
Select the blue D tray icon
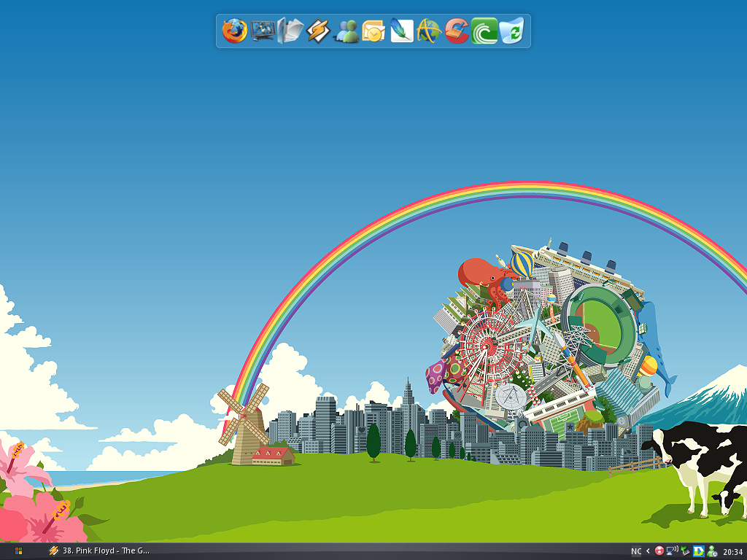pos(699,551)
